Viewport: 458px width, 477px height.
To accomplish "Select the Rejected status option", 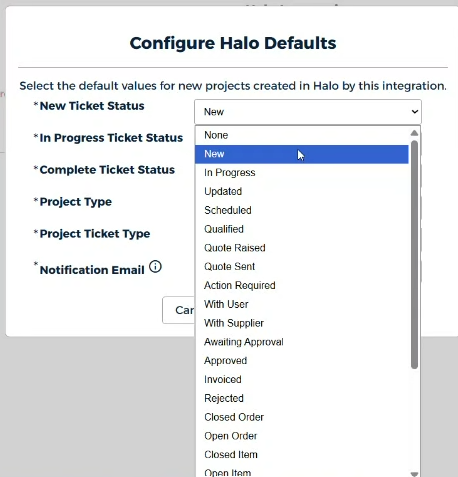I will click(x=302, y=398).
